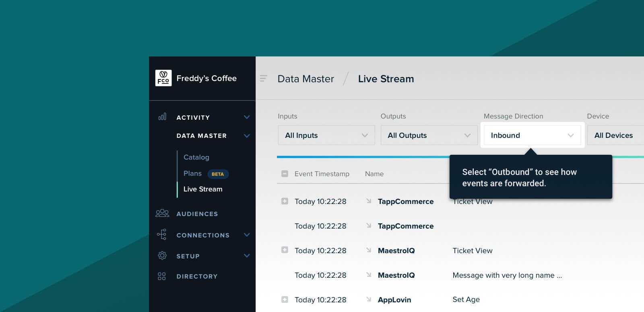Screen dimensions: 644x312
Task: Collapse all rows with the header minus box
Action: coord(285,174)
